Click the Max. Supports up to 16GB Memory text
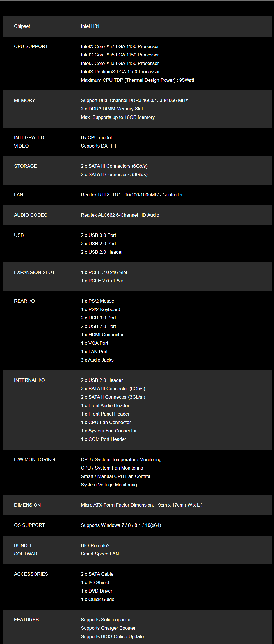This screenshot has height=644, width=274. coord(118,117)
